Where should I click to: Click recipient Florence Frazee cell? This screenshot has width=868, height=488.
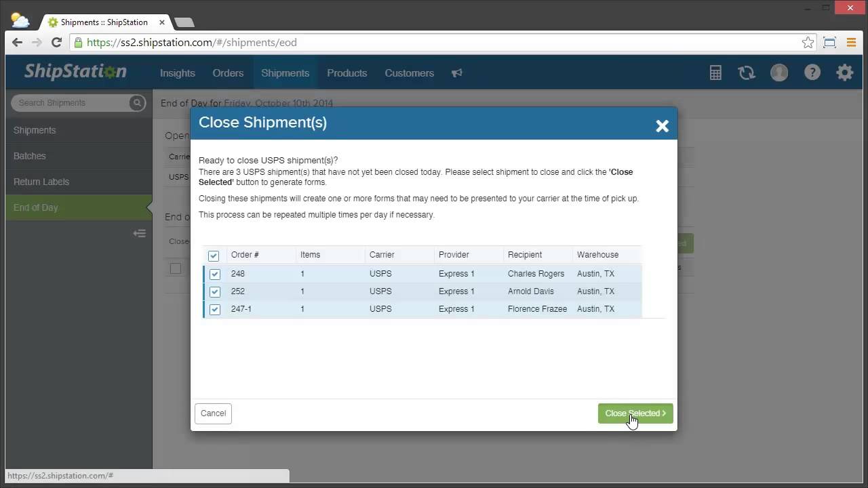(x=537, y=309)
